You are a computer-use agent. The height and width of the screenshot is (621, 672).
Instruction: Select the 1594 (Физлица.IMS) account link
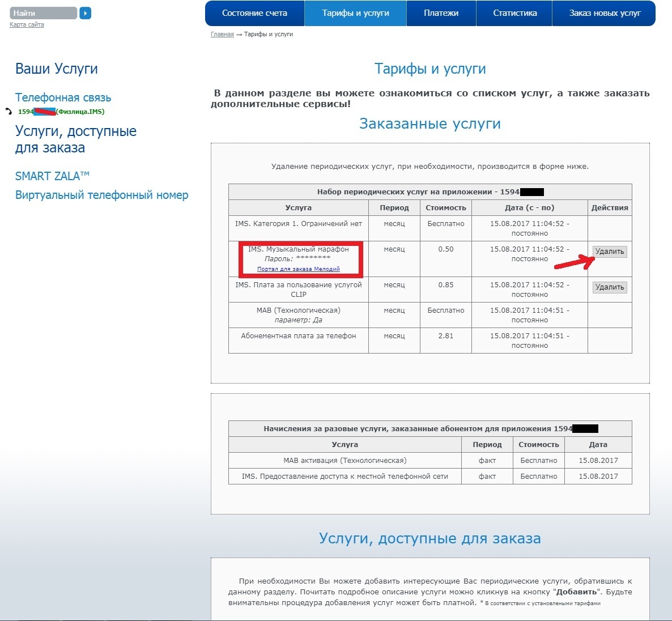[x=61, y=112]
